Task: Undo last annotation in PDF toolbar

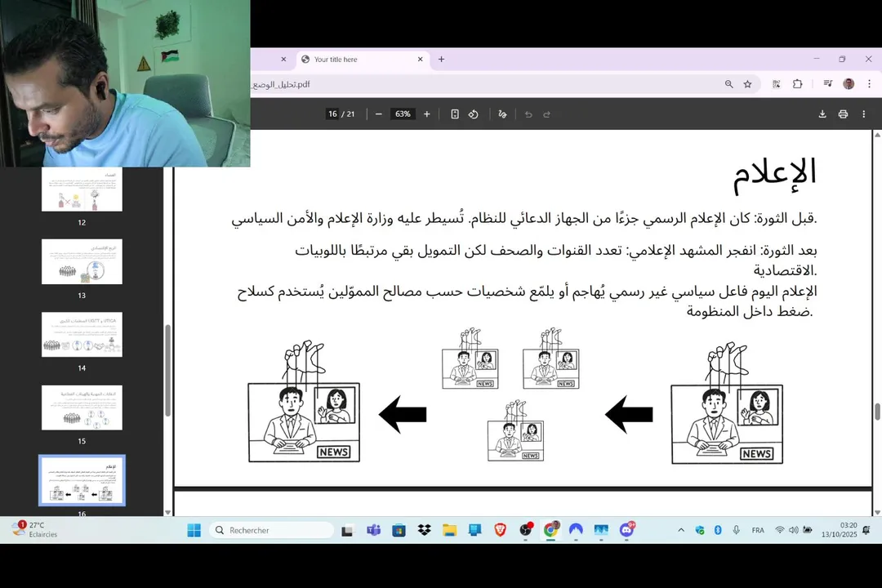Action: coord(528,114)
